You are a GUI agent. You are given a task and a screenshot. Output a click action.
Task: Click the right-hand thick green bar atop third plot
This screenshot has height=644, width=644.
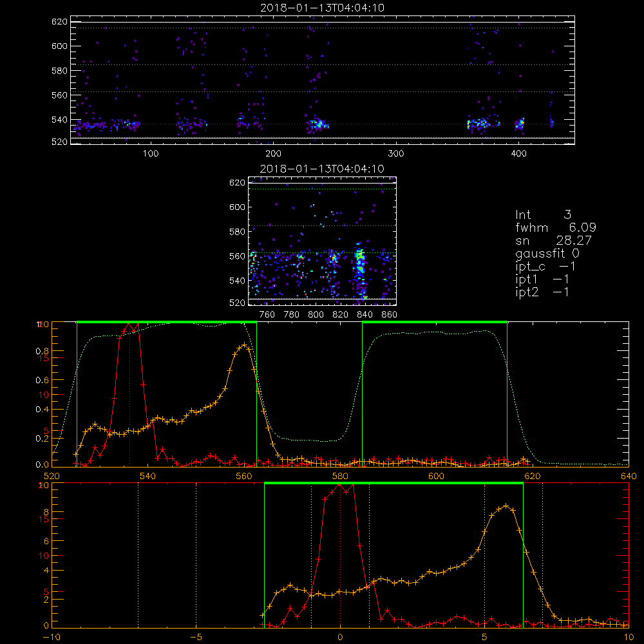(x=435, y=323)
